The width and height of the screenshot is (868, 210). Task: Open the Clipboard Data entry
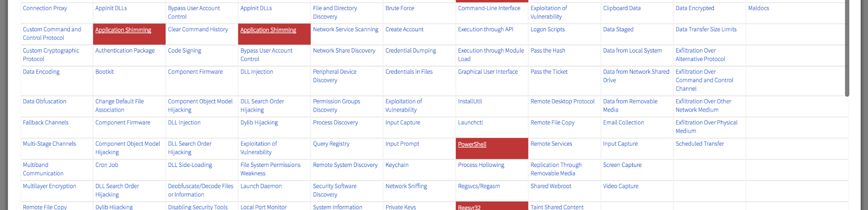point(621,8)
